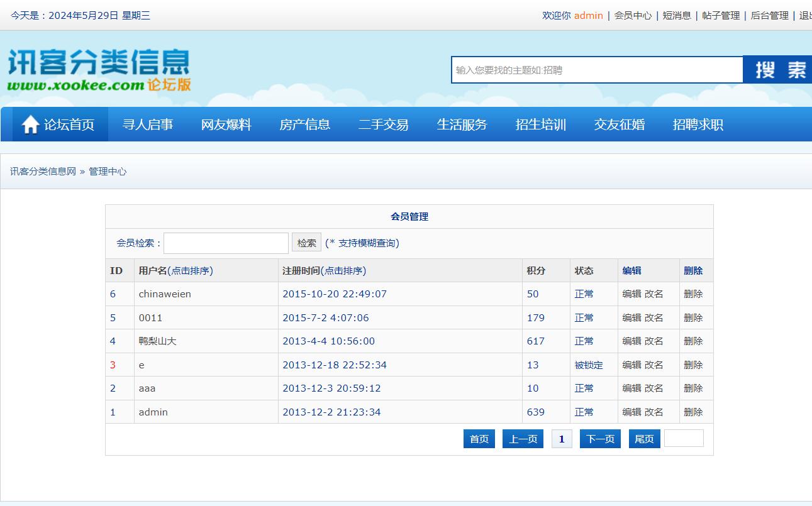This screenshot has width=812, height=506.
Task: Click ID 6 in the chinaweien row
Action: (x=113, y=294)
